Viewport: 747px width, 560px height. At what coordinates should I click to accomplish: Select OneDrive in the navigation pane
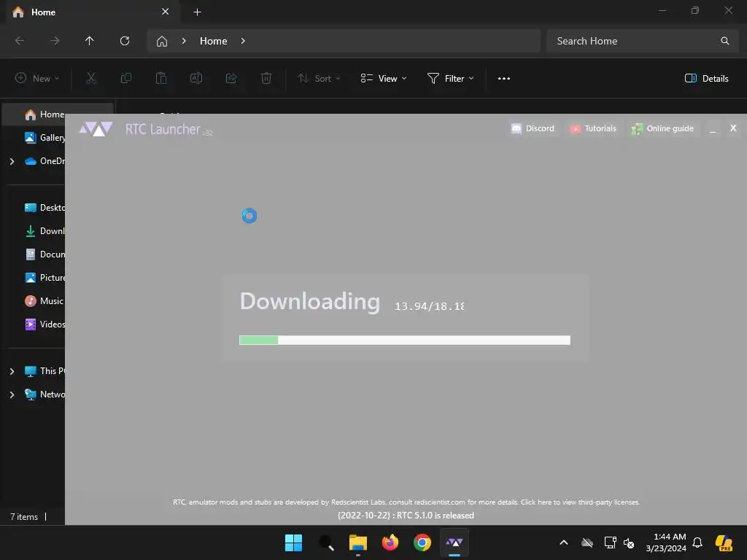click(44, 161)
